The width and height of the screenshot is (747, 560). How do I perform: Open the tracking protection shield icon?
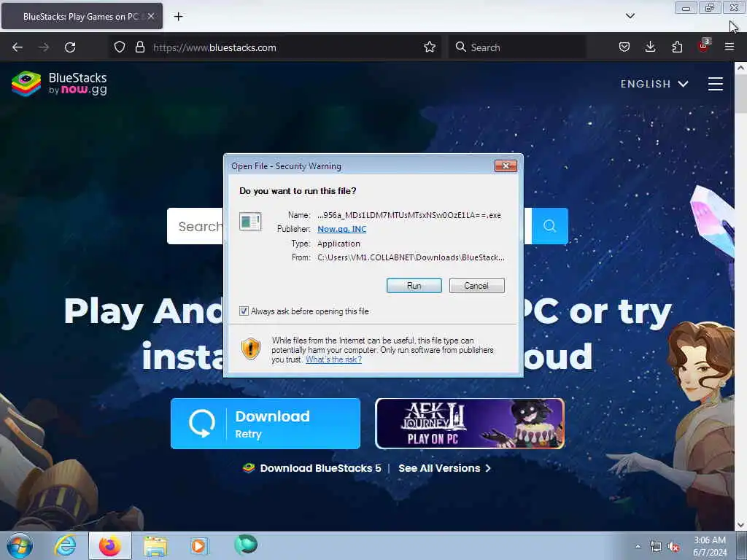(x=120, y=47)
